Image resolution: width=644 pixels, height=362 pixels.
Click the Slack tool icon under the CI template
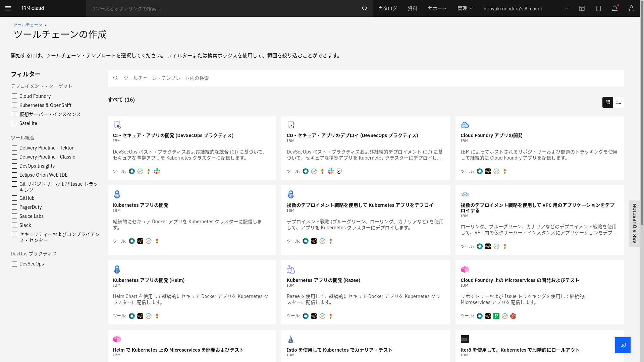pyautogui.click(x=157, y=171)
